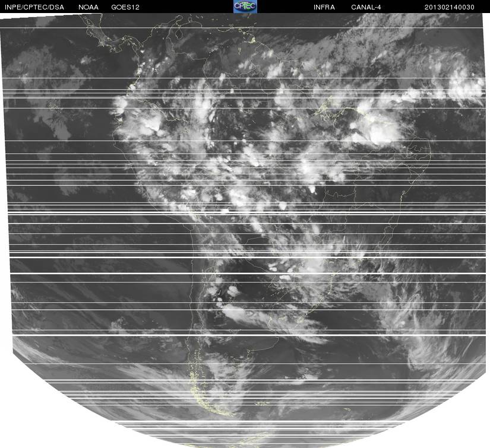
Task: Click the NOAA label
Action: (x=88, y=7)
